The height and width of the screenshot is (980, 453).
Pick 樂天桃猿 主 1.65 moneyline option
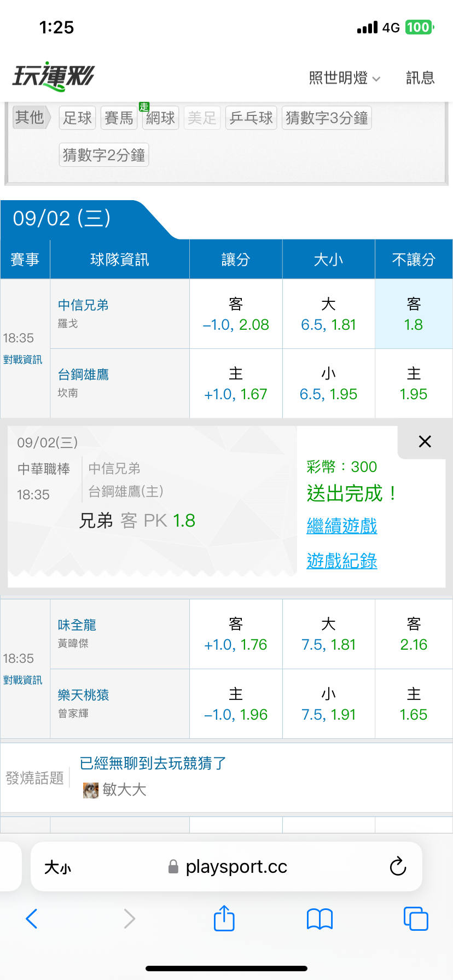click(414, 704)
